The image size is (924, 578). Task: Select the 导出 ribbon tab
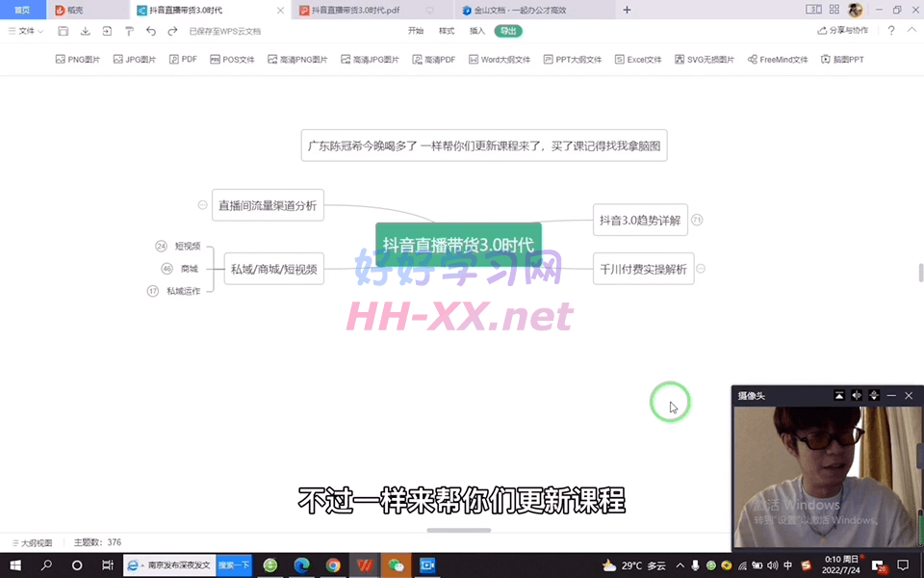(508, 31)
